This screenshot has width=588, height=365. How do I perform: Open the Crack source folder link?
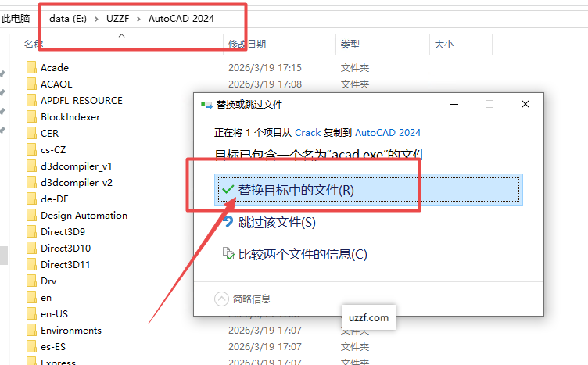coord(307,133)
